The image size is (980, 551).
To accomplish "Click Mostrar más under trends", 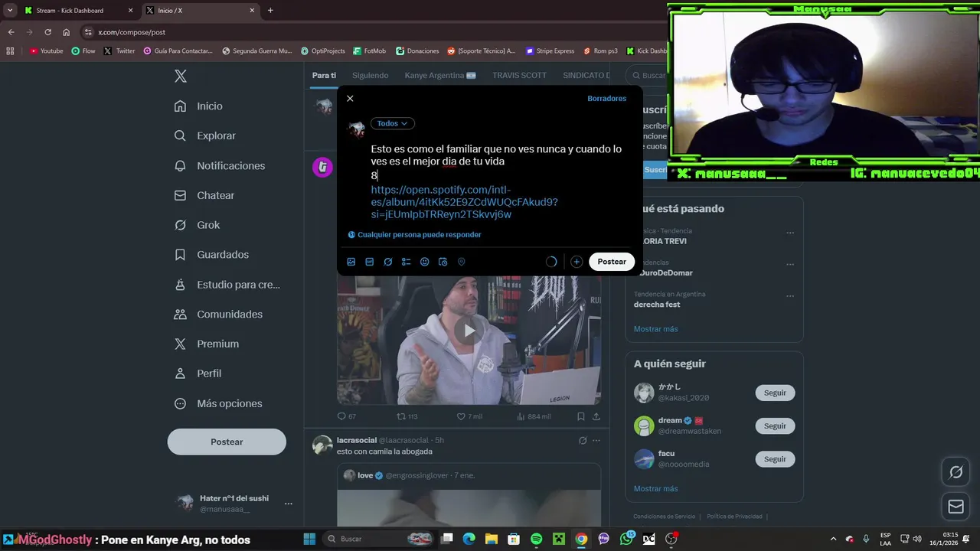I will pos(655,329).
